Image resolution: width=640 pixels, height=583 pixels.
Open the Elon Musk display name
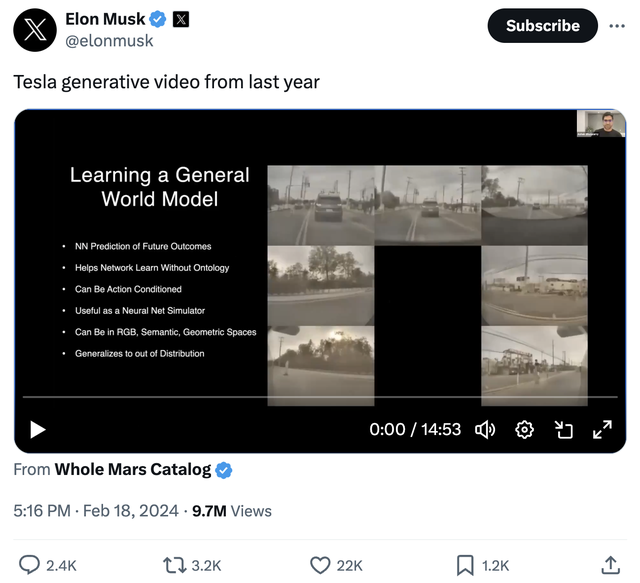coord(105,18)
